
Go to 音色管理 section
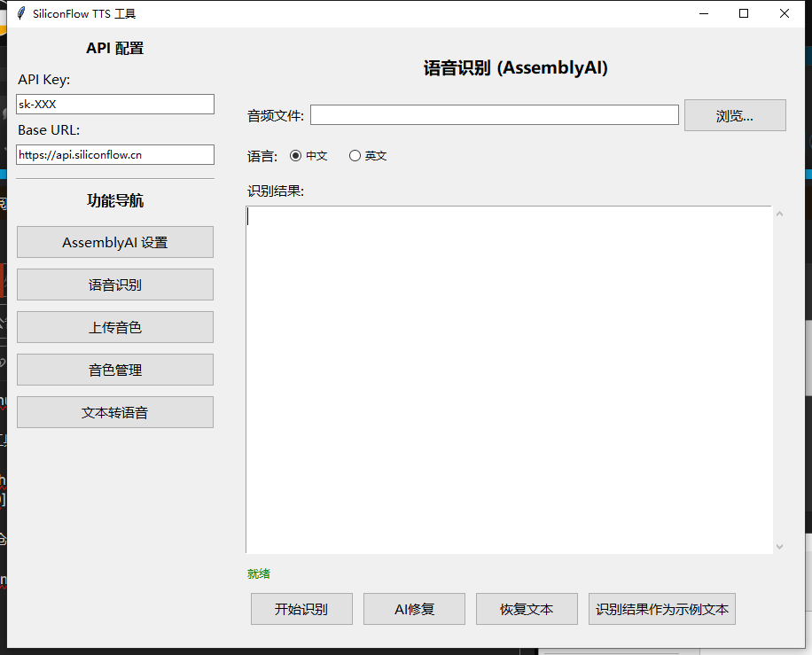tap(115, 370)
